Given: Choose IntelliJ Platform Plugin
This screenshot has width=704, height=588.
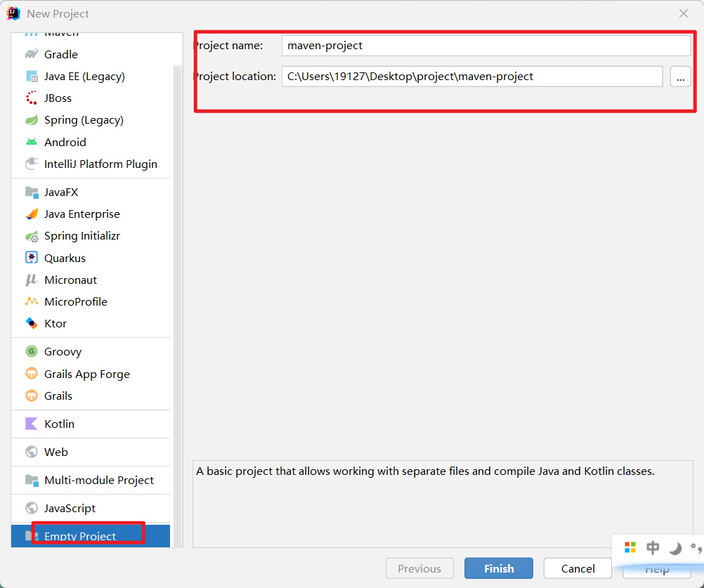Looking at the screenshot, I should coord(91,164).
